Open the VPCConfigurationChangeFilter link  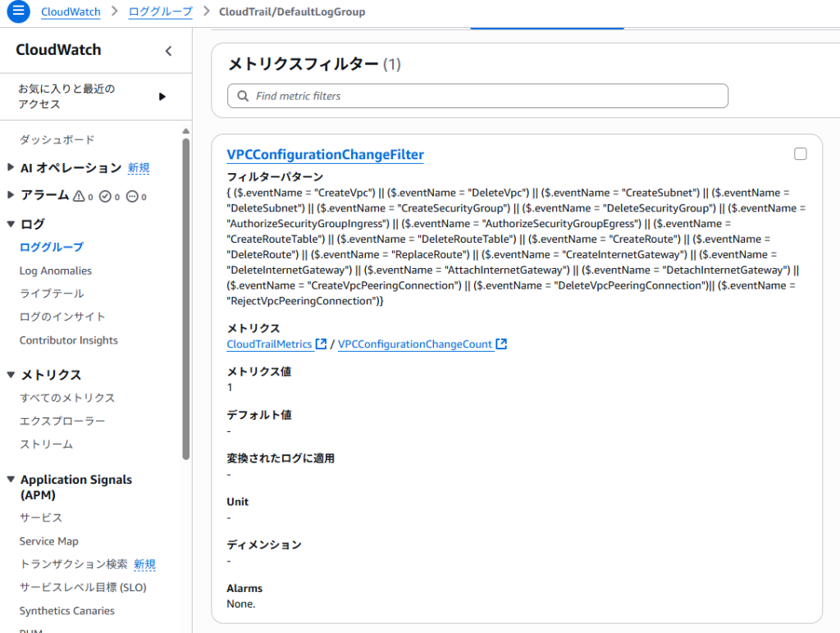325,155
